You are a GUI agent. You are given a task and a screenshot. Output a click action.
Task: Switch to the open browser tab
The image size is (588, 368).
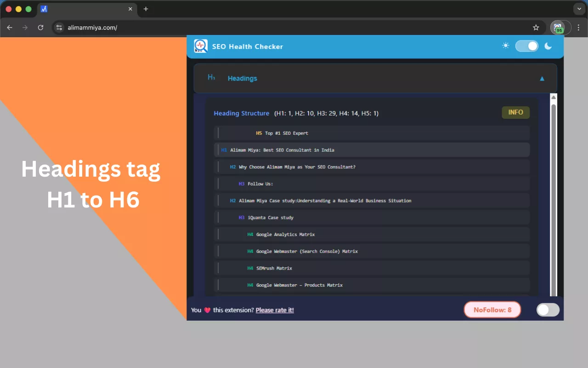point(83,9)
